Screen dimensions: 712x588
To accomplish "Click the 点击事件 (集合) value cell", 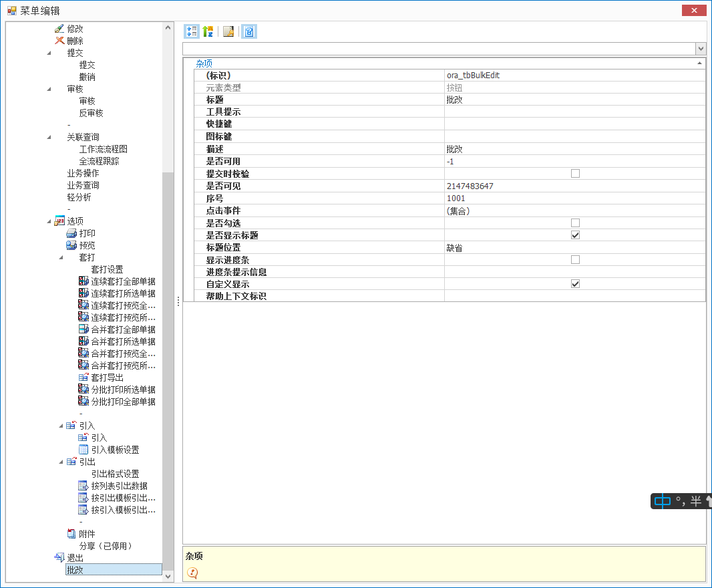I will [x=574, y=210].
